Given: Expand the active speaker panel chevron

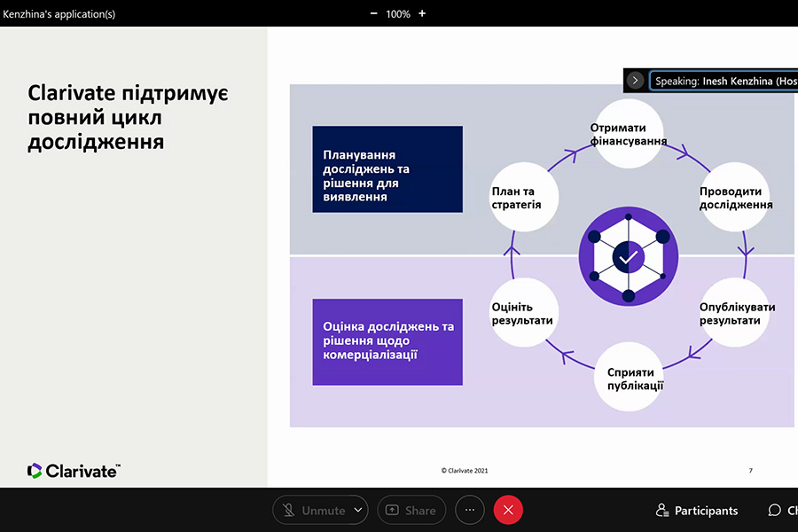Looking at the screenshot, I should (x=635, y=81).
